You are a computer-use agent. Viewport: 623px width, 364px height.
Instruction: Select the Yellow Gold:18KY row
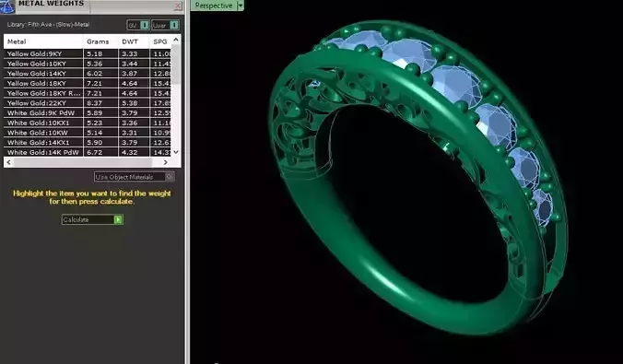[88, 84]
